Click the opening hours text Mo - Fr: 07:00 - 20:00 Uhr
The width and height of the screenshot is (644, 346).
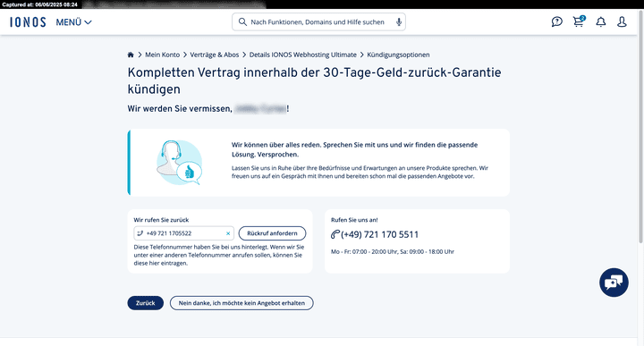point(393,251)
